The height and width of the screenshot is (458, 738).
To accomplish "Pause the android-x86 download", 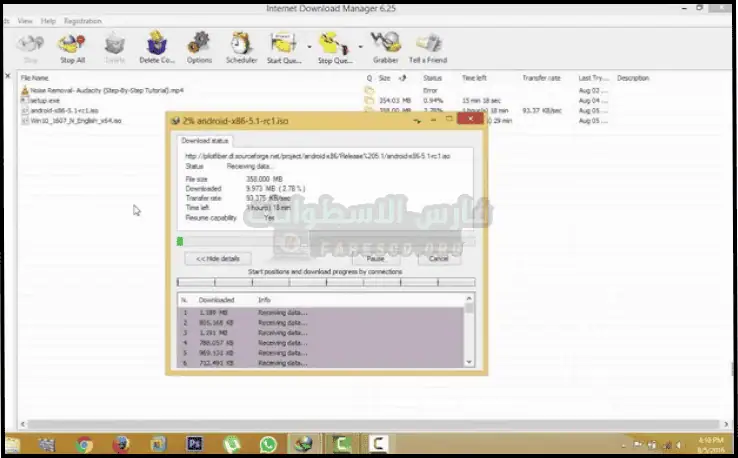I will [x=375, y=258].
